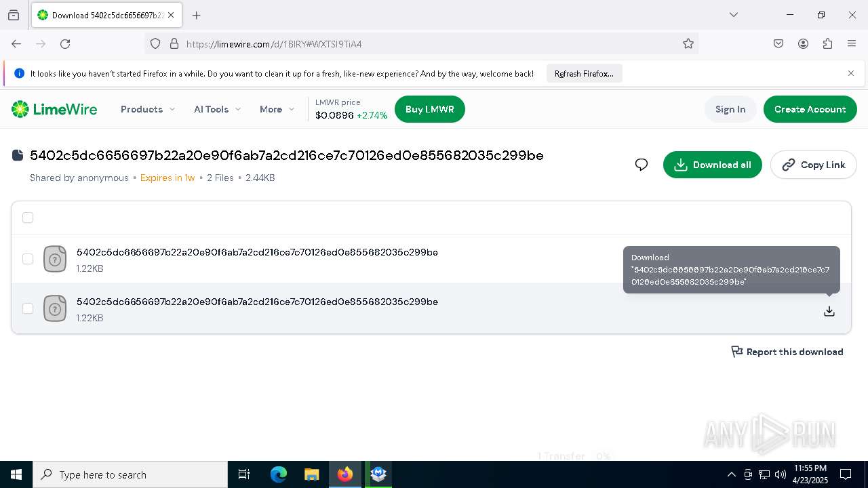Open the Extensions puzzle icon

827,43
